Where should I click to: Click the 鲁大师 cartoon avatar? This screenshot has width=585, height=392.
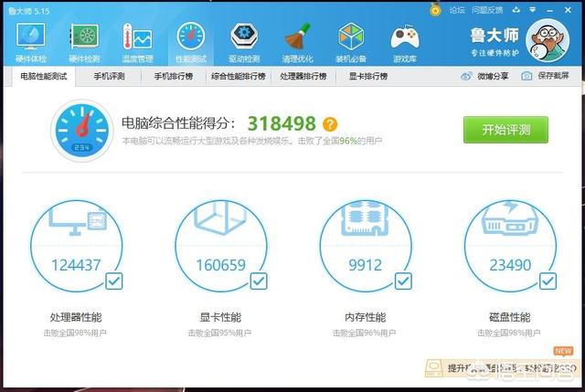[x=548, y=40]
